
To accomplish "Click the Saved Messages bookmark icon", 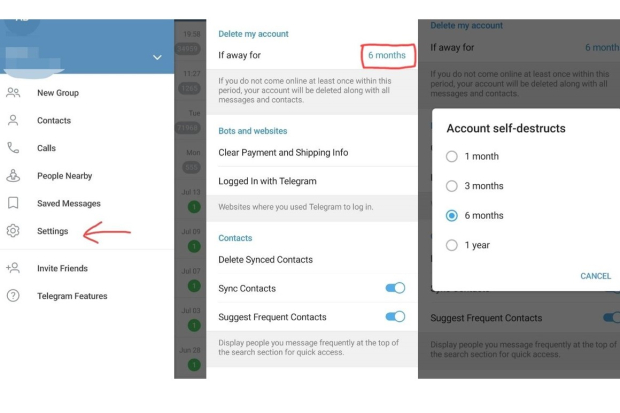I will pos(13,203).
